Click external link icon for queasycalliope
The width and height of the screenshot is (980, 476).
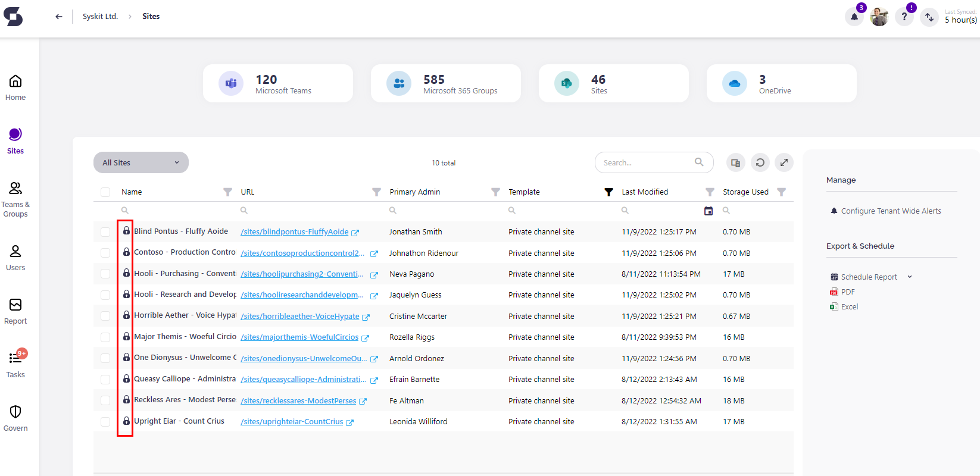coord(374,380)
